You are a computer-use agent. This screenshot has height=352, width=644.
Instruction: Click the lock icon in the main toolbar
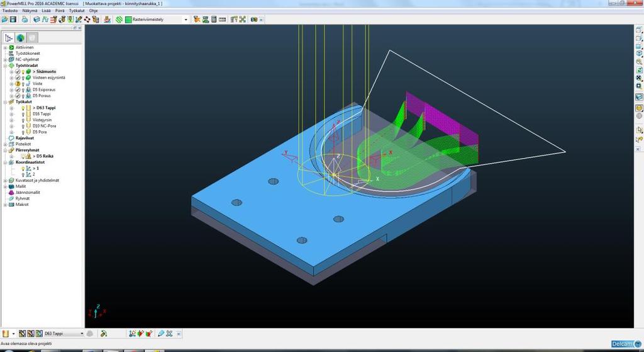click(25, 20)
